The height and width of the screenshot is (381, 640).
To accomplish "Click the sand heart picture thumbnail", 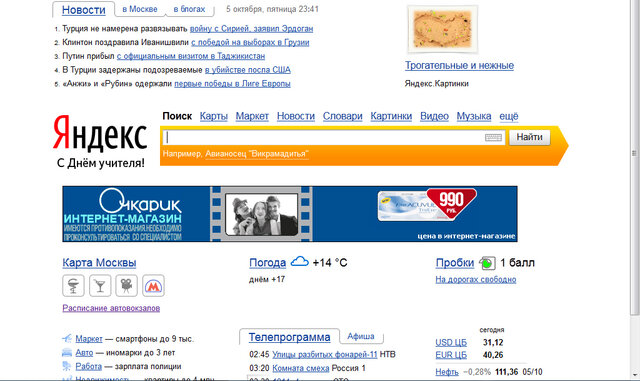I will coord(442,29).
